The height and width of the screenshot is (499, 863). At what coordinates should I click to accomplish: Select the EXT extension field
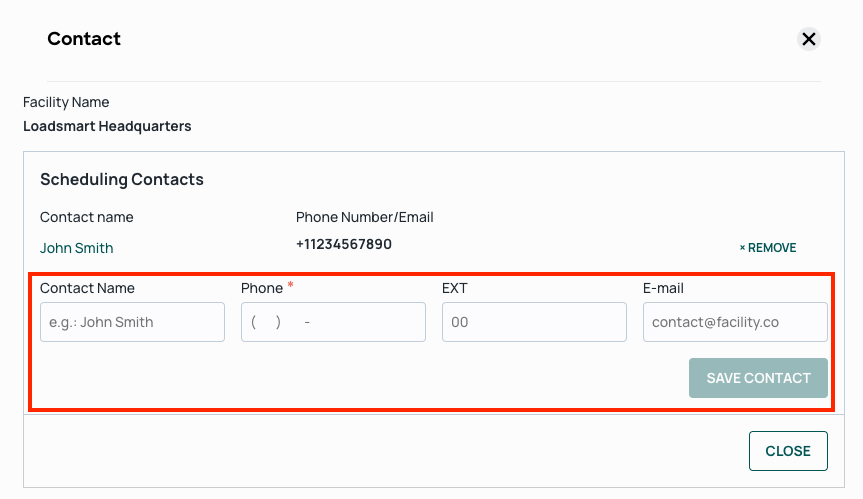pos(534,322)
